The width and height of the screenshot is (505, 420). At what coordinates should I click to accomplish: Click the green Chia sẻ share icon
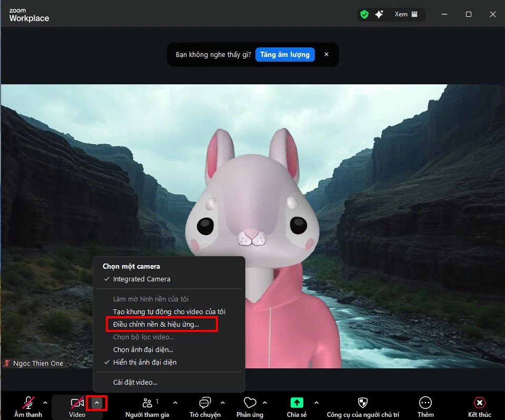coord(297,404)
